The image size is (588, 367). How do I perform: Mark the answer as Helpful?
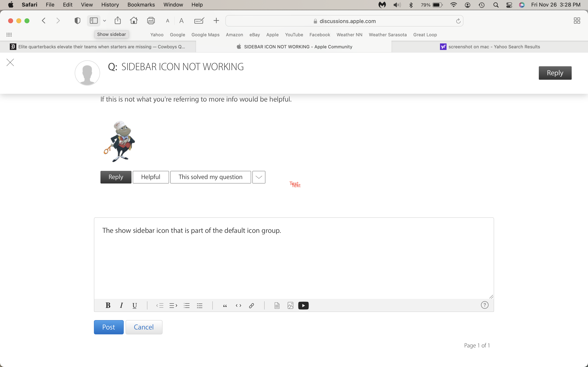coord(151,177)
